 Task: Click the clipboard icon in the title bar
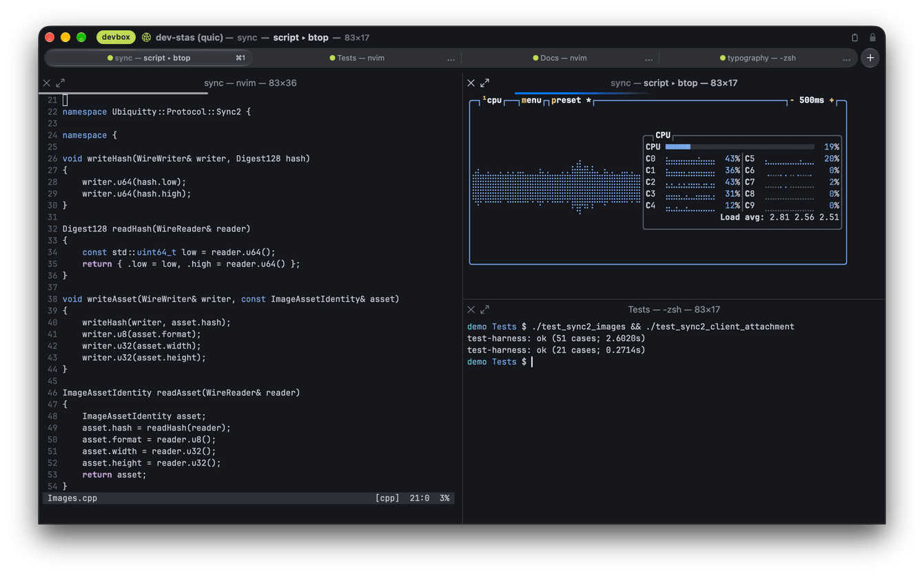[855, 37]
